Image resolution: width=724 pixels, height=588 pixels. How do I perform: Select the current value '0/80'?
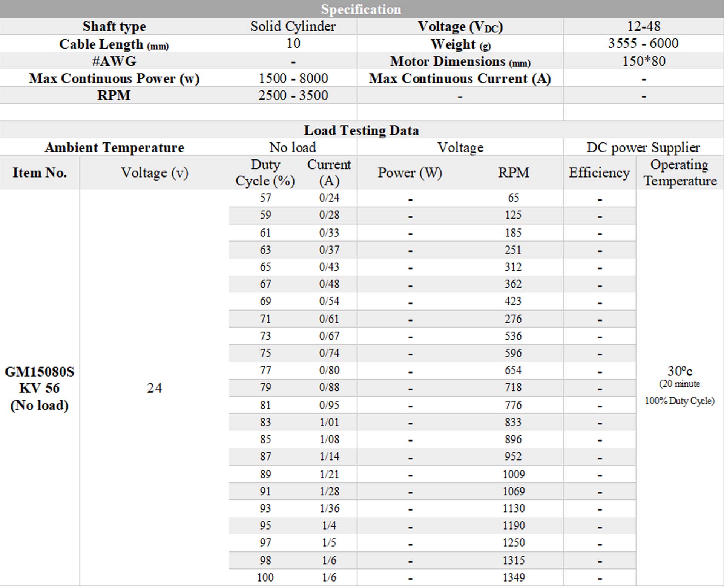[x=329, y=370]
